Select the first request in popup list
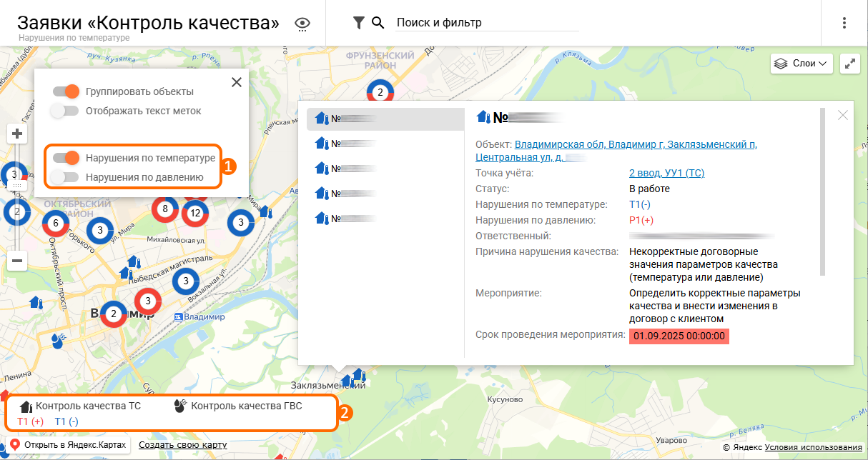868x460 pixels. [385, 119]
